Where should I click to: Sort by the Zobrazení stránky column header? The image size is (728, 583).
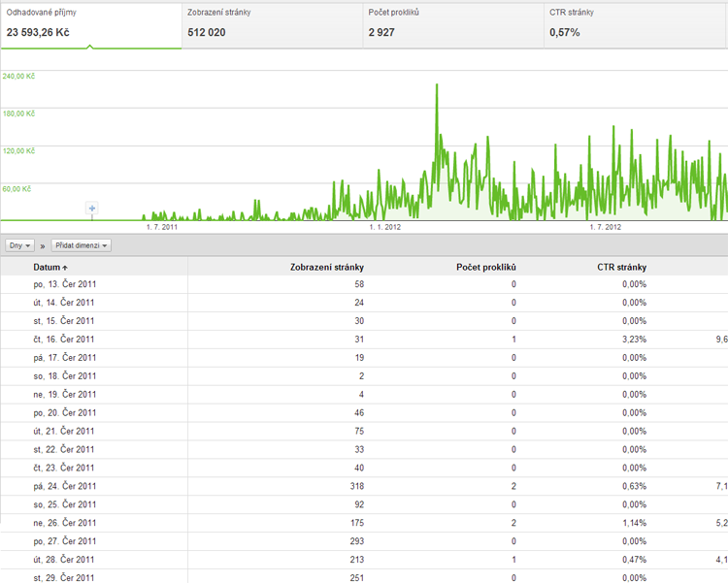327,268
